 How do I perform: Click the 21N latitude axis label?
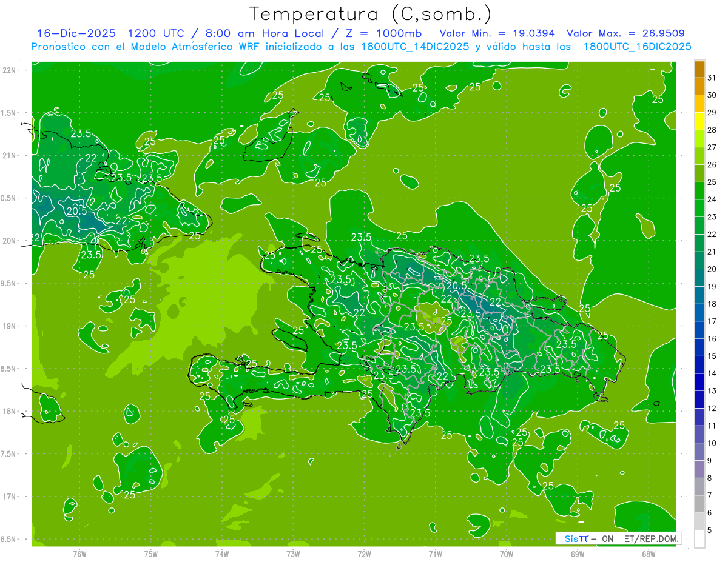(10, 155)
